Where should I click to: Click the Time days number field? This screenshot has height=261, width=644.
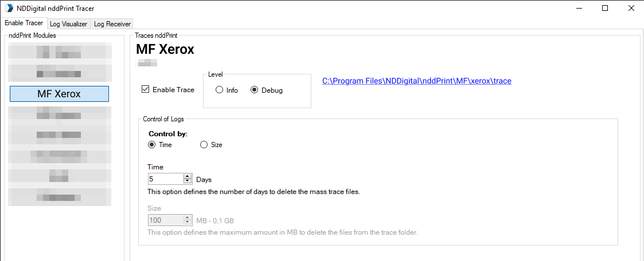(165, 179)
